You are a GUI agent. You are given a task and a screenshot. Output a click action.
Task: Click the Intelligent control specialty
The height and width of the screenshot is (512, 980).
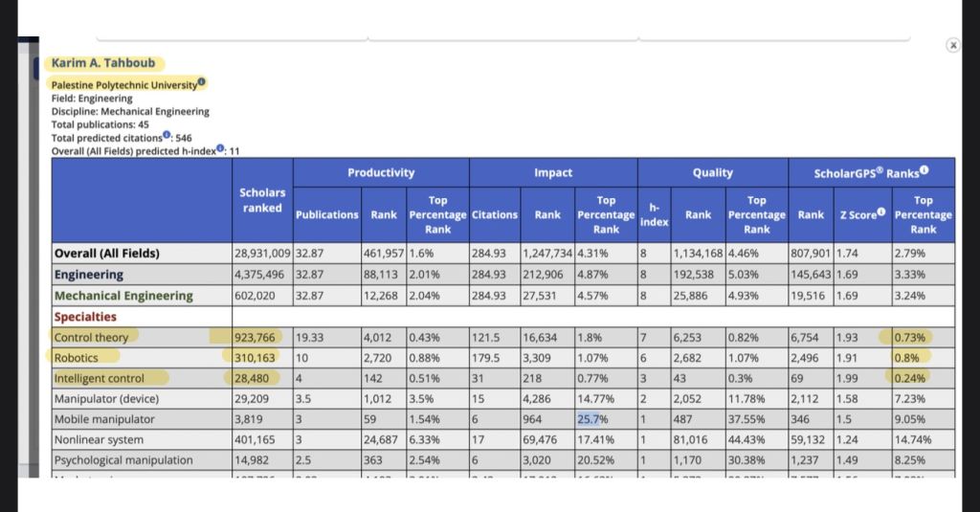(99, 378)
